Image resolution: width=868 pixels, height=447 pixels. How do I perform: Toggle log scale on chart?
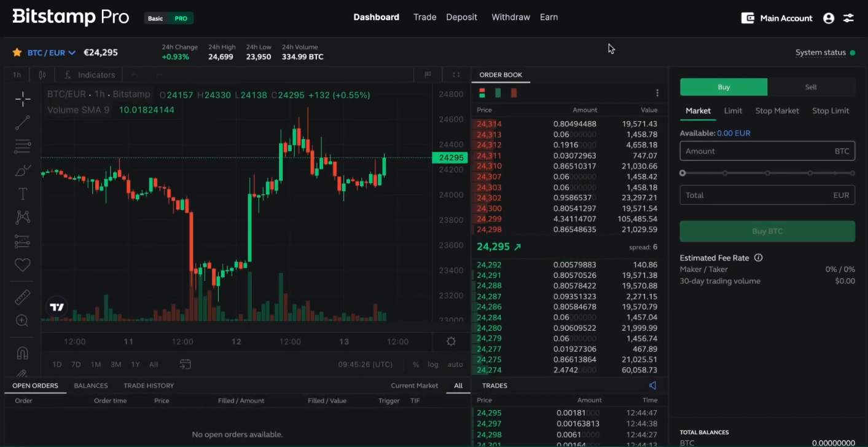433,365
